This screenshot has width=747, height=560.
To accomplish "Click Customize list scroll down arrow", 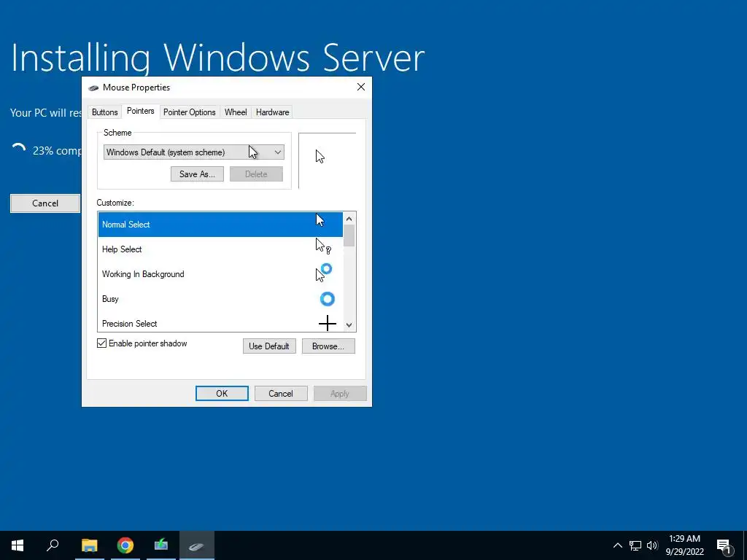I will 349,325.
